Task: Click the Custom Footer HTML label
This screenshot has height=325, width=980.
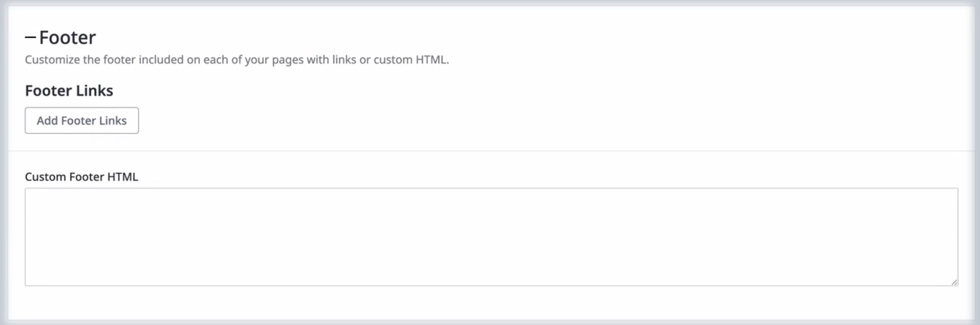Action: pos(81,177)
